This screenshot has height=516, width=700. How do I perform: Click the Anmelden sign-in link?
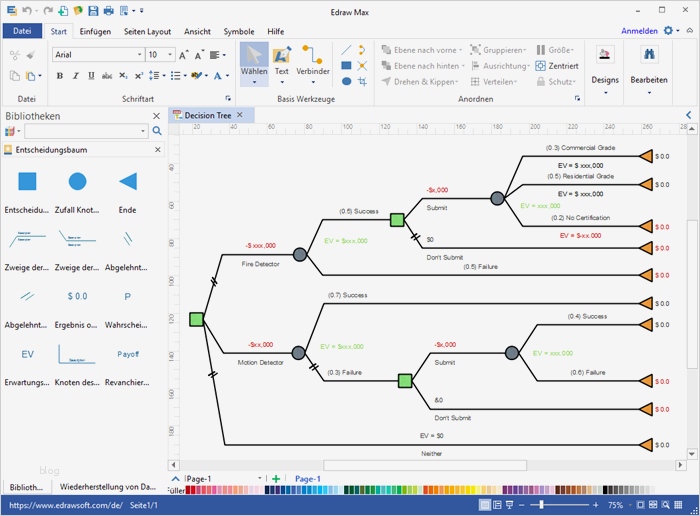pos(639,31)
